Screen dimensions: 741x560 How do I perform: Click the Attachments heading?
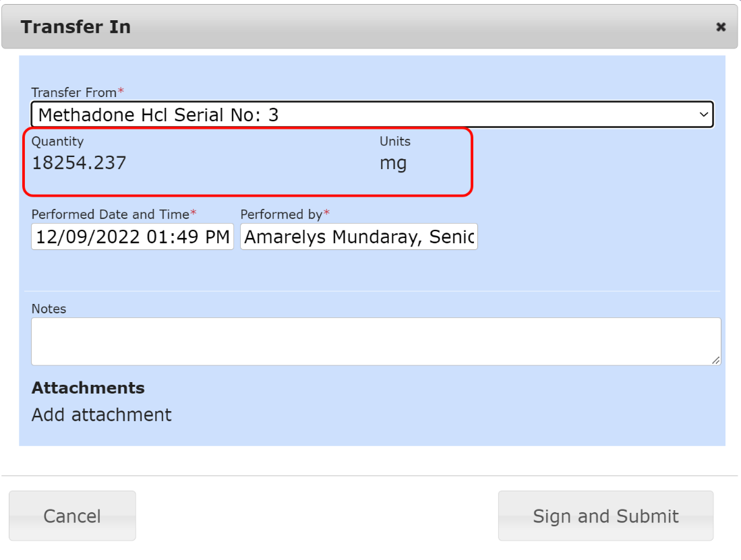(88, 388)
